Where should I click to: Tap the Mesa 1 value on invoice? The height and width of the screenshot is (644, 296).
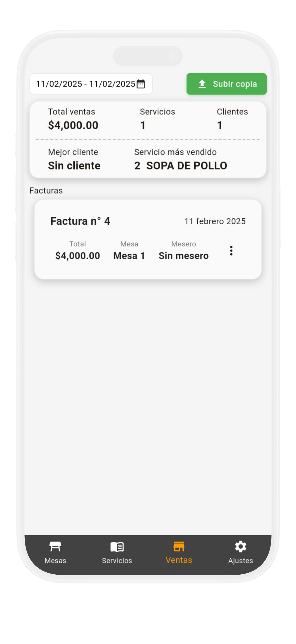pos(129,256)
